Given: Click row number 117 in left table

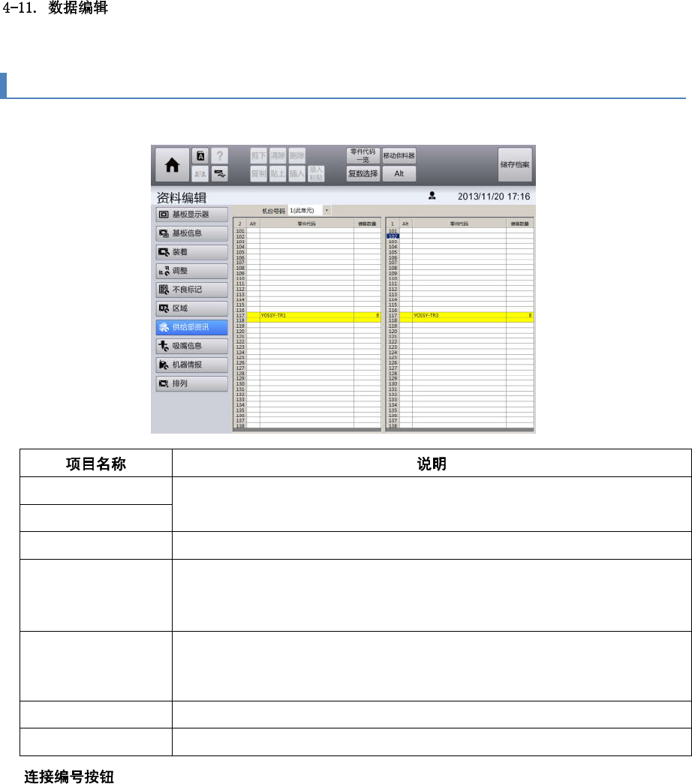Looking at the screenshot, I should click(240, 316).
